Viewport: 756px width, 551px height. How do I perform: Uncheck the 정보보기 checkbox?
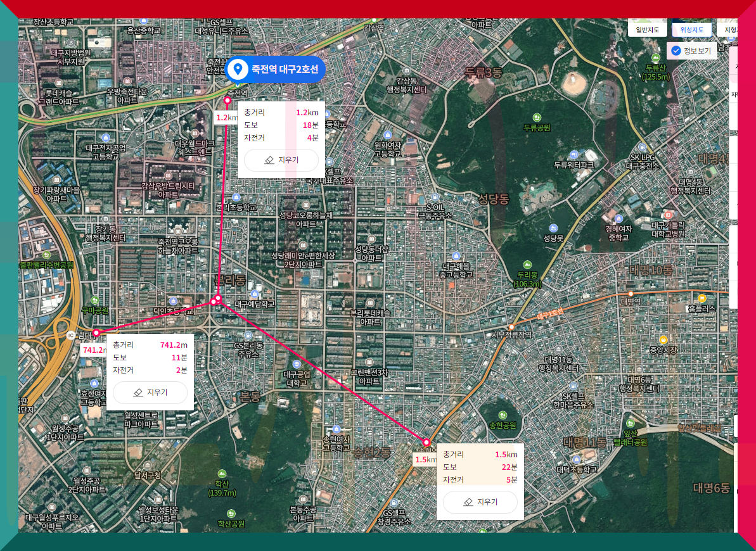676,51
